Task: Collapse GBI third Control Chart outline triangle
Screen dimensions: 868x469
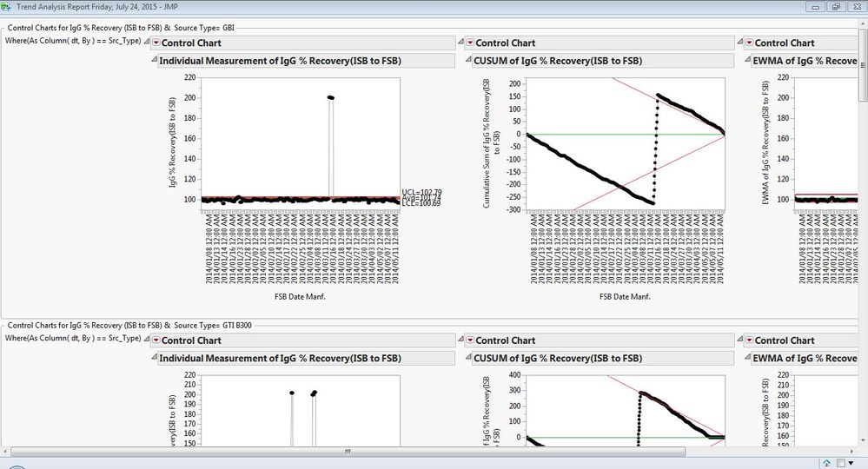Action: click(x=740, y=42)
